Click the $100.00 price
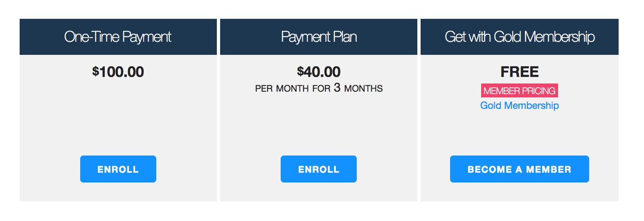644x221 pixels. pos(118,72)
